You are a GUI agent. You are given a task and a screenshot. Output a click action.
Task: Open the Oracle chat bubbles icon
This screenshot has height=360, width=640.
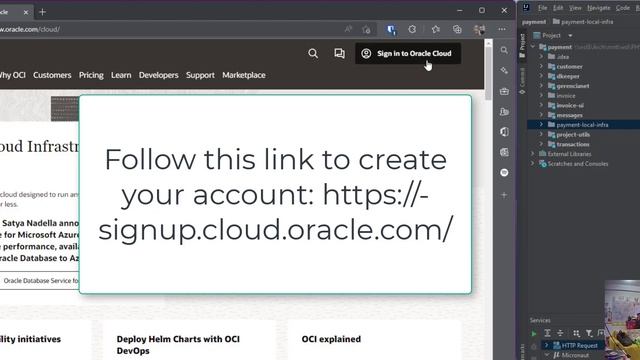(x=339, y=53)
